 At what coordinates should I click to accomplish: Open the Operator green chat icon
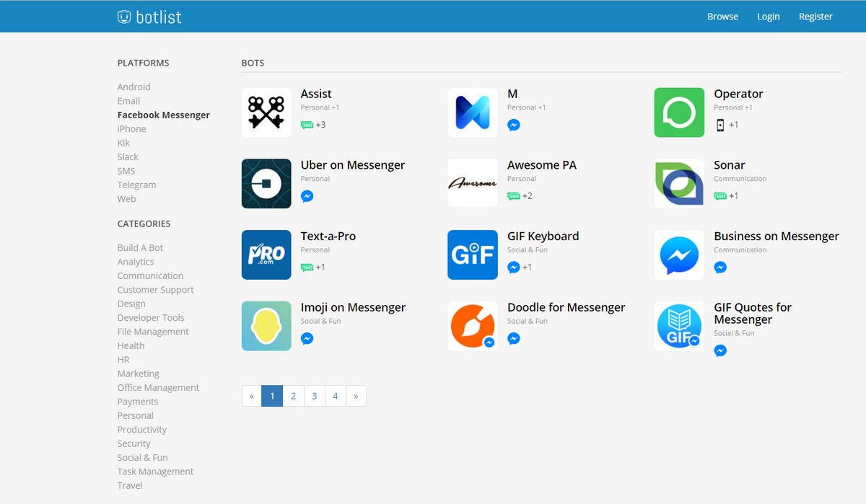click(x=679, y=112)
